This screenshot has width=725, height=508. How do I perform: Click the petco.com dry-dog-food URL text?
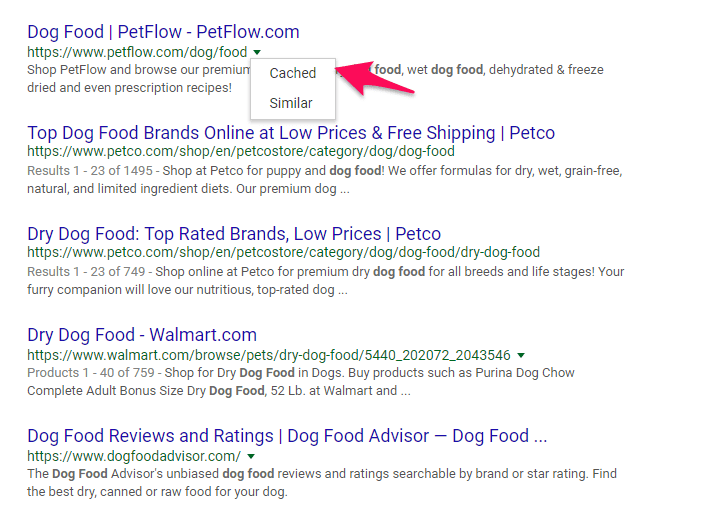[x=283, y=252]
